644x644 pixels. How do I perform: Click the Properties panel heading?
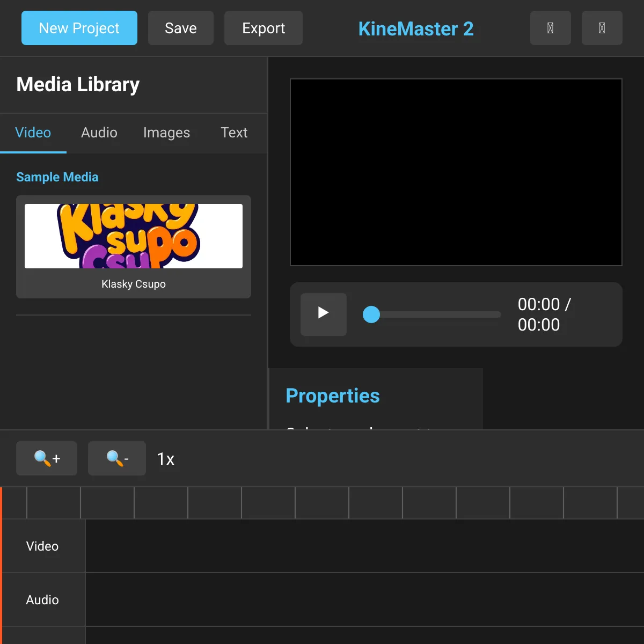(333, 396)
